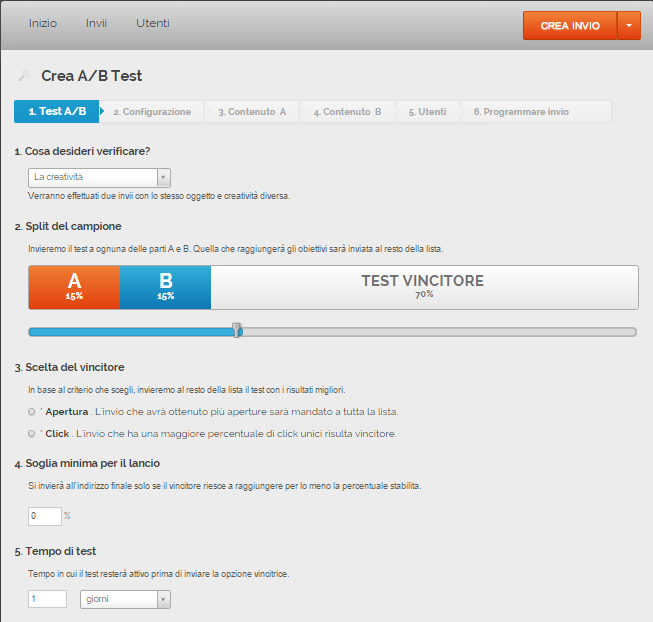Click the heading '3. Scelta del vincitore'
The height and width of the screenshot is (622, 653).
[69, 367]
